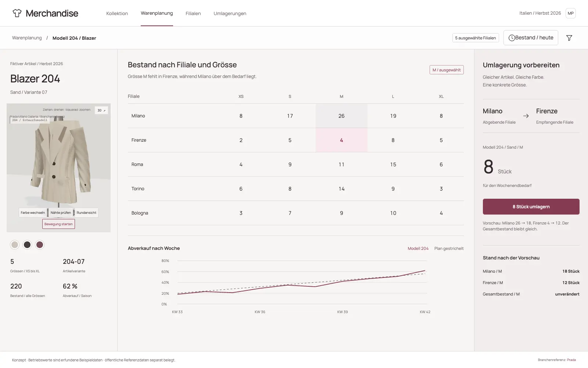Open the filter funnel icon
The width and height of the screenshot is (588, 368).
pos(569,38)
